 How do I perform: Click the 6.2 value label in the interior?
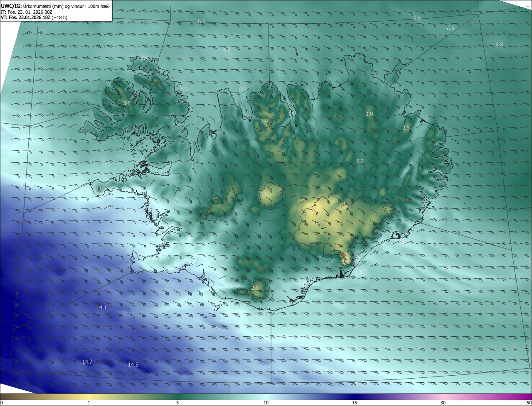(x=360, y=161)
